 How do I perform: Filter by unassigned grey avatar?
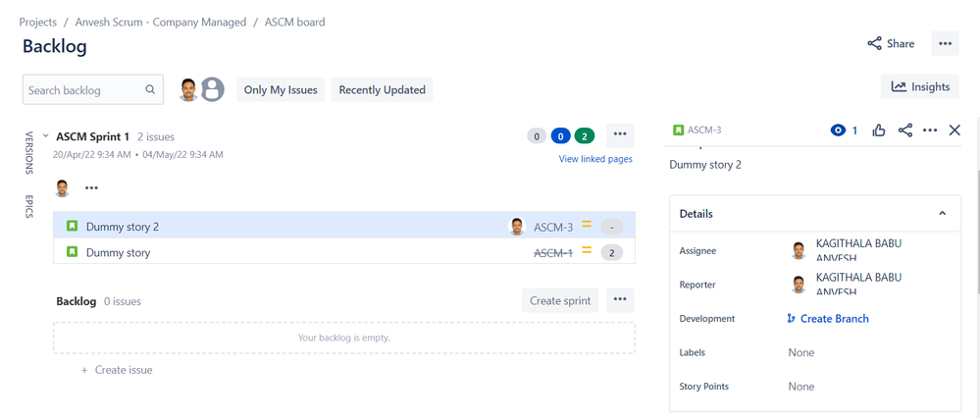[213, 90]
